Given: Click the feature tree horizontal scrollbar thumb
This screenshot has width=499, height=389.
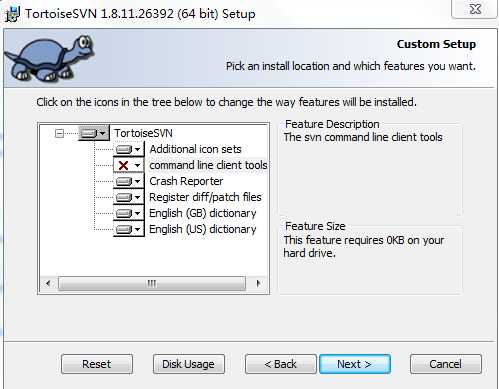Looking at the screenshot, I should pyautogui.click(x=152, y=283).
